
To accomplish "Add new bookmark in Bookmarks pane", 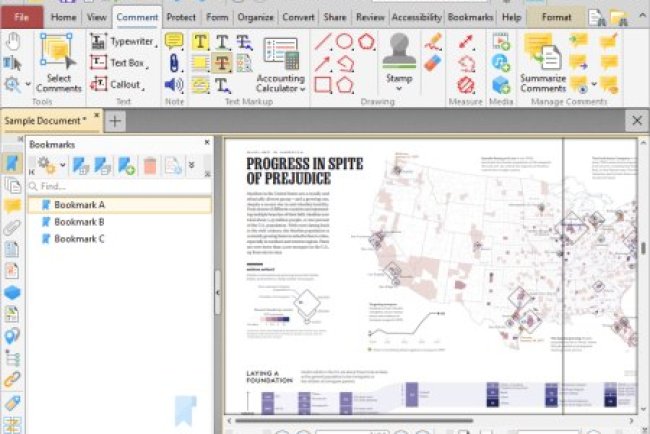I will [126, 166].
